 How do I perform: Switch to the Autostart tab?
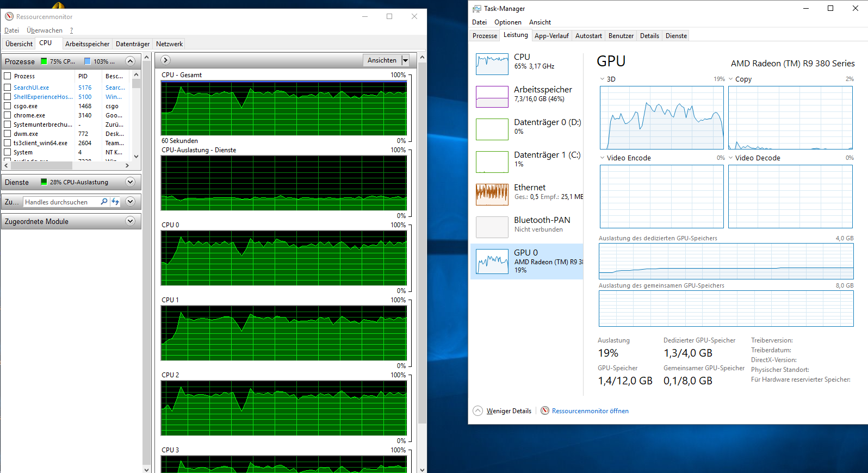click(588, 36)
